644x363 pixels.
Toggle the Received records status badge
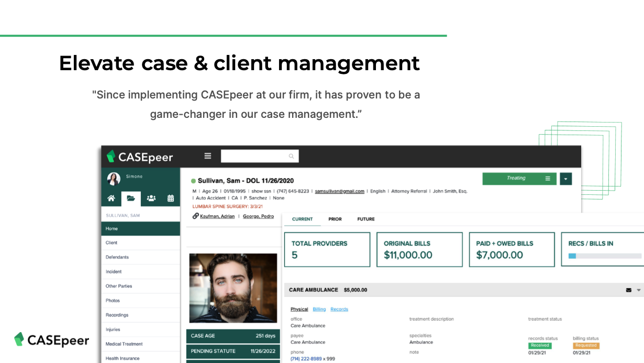pyautogui.click(x=540, y=345)
